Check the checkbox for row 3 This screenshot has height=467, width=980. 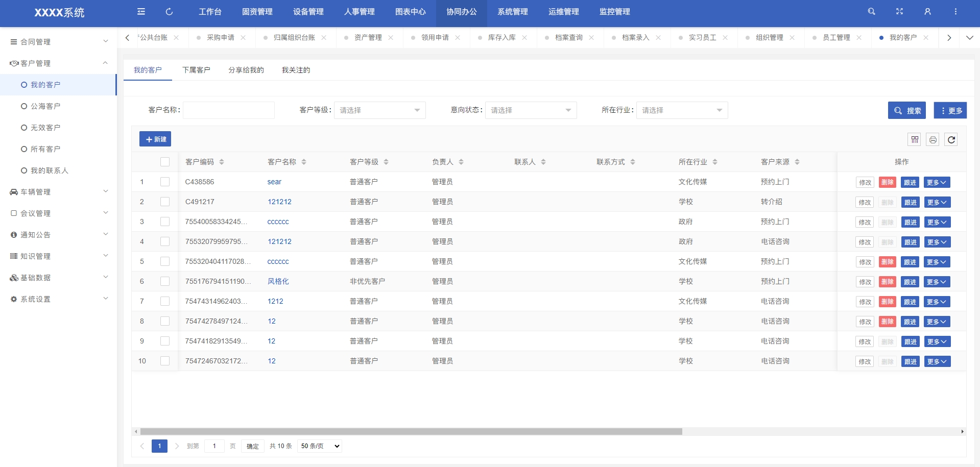[165, 222]
